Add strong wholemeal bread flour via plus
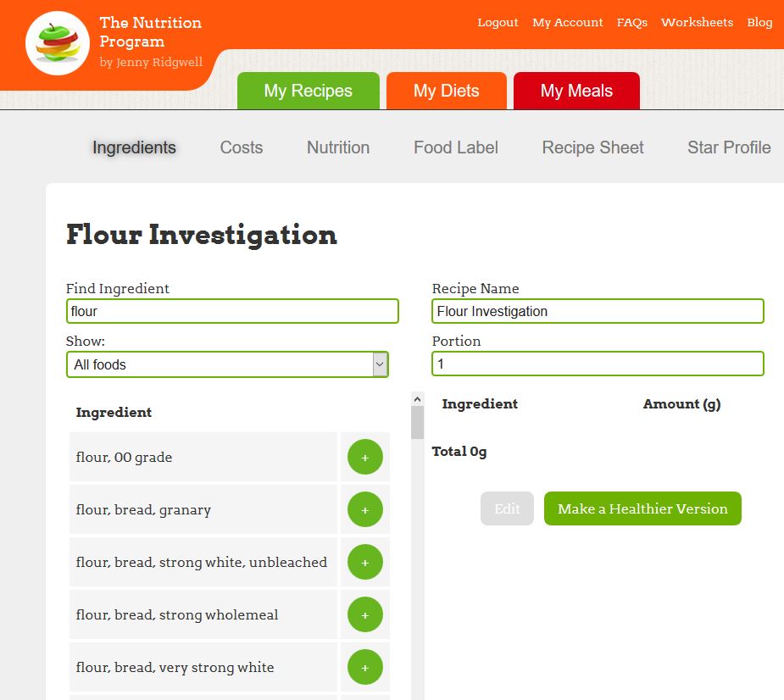The width and height of the screenshot is (784, 700). click(x=365, y=615)
